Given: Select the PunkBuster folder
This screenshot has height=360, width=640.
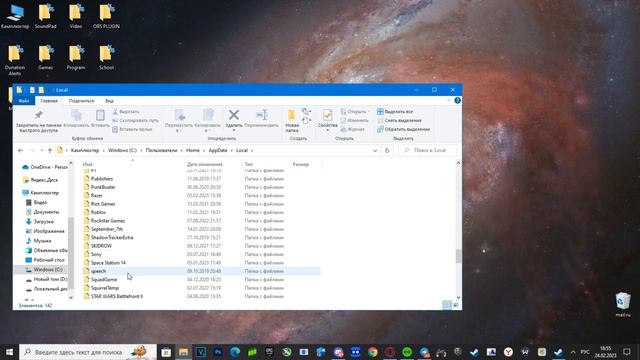Looking at the screenshot, I should click(x=103, y=187).
